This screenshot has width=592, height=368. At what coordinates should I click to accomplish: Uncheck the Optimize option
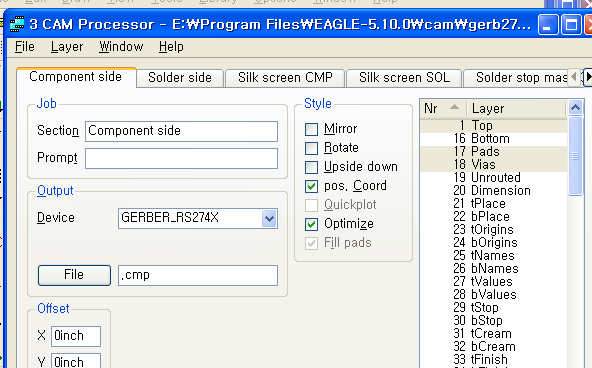point(311,224)
